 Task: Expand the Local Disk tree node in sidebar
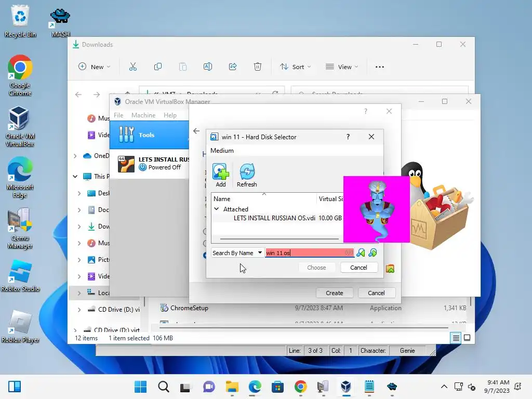pyautogui.click(x=79, y=293)
